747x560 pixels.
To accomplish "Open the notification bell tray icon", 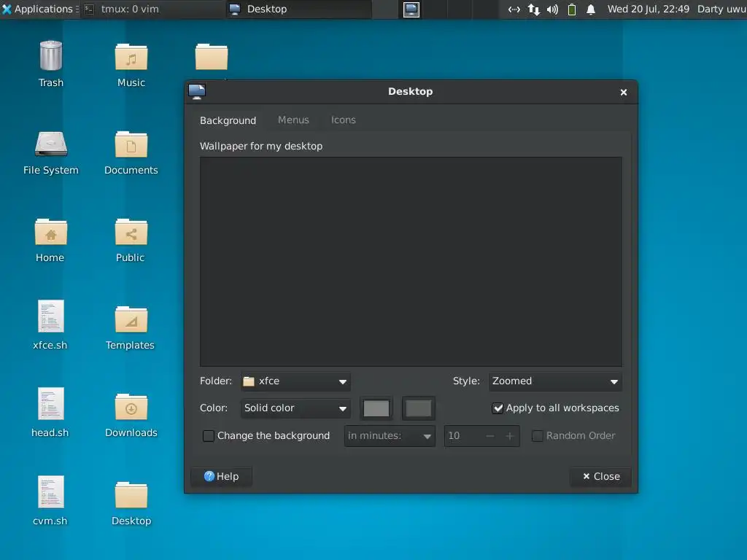I will [591, 9].
